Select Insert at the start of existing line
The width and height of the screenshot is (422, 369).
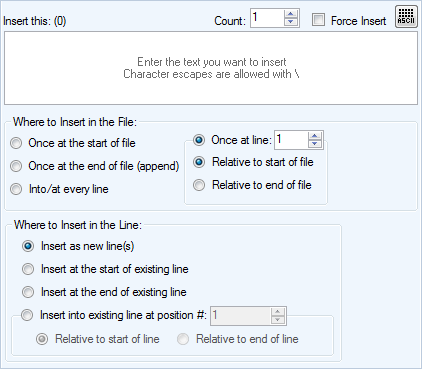tap(105, 269)
